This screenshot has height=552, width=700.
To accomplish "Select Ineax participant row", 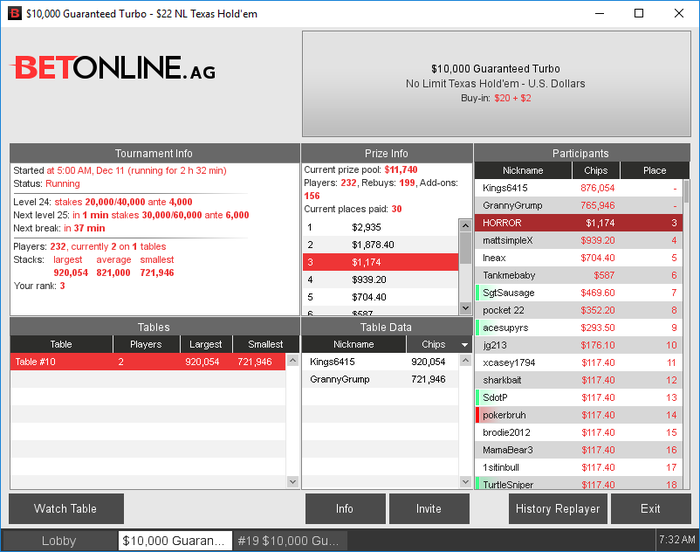I will pos(579,258).
